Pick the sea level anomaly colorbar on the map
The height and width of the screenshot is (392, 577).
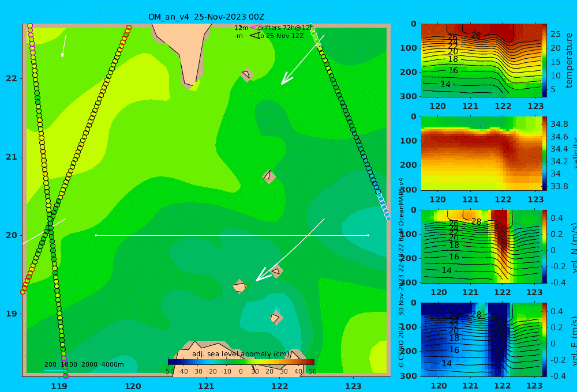tap(241, 362)
